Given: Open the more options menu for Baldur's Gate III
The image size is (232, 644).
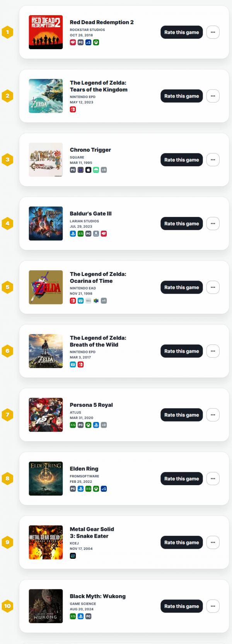Looking at the screenshot, I should pos(213,224).
